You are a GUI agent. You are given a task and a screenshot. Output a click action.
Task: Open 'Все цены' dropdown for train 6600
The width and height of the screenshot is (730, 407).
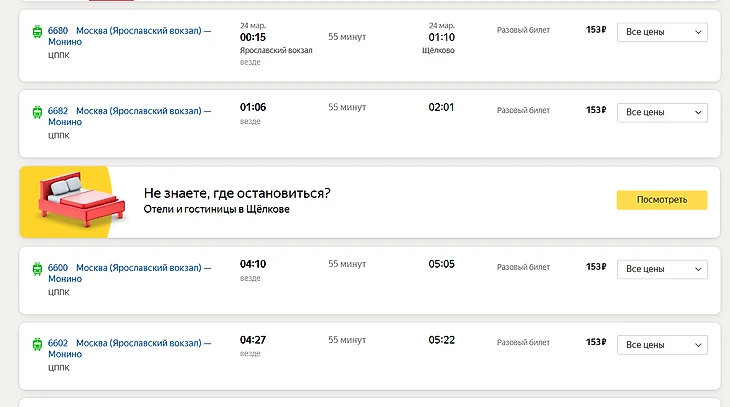(x=662, y=269)
